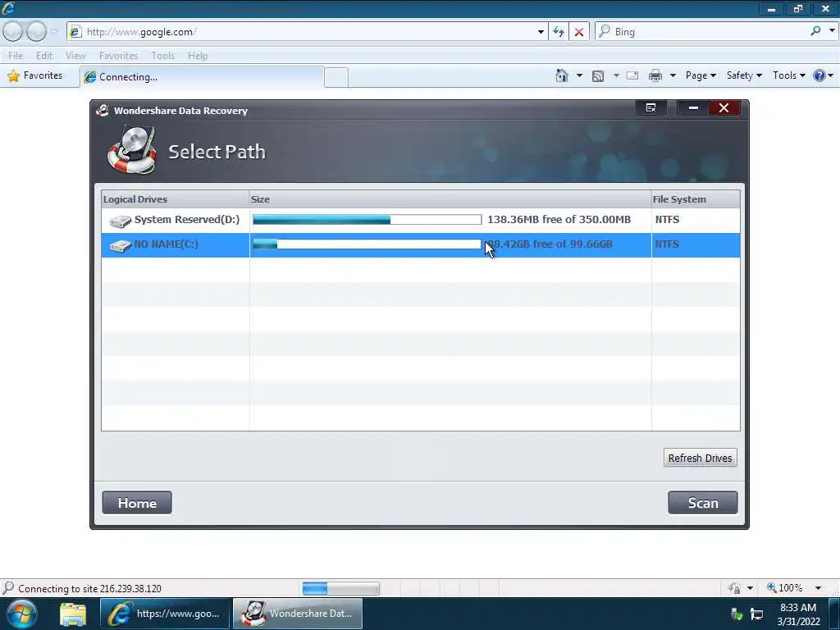The width and height of the screenshot is (840, 630).
Task: Click the Logical Drives column header
Action: (x=176, y=199)
